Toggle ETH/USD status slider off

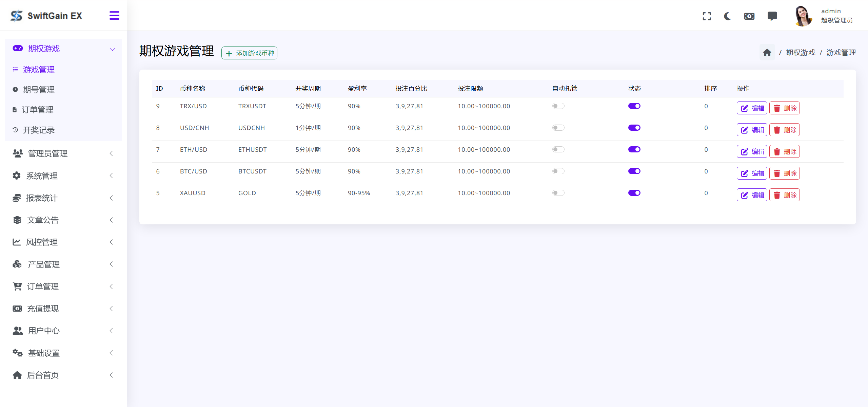634,149
